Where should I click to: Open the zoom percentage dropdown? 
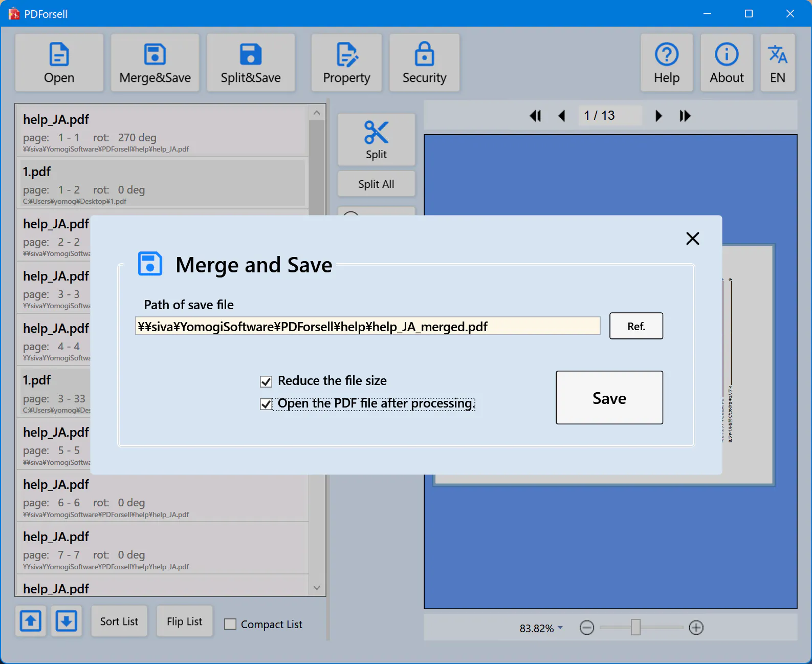pyautogui.click(x=560, y=628)
